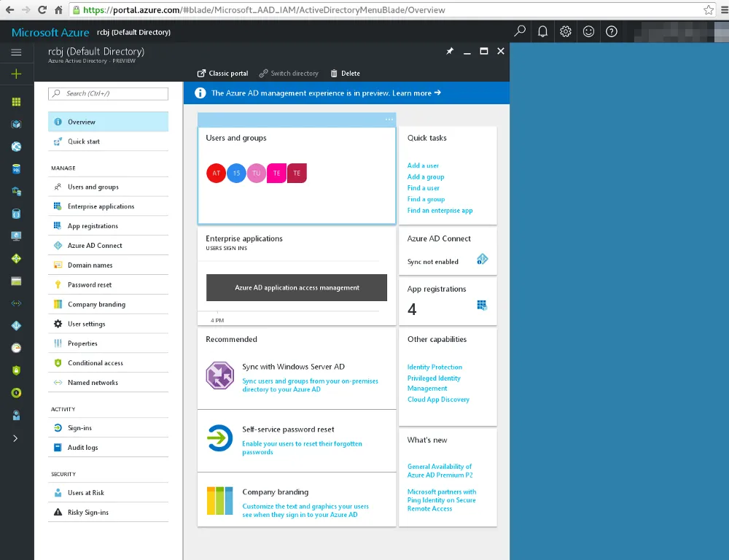
Task: Click the pink TU user avatar
Action: point(256,173)
